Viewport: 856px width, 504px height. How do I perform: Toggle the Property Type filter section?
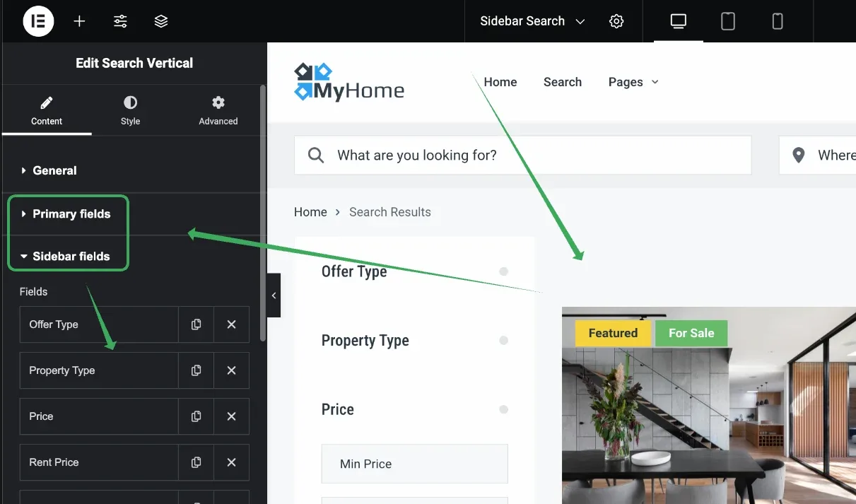point(414,341)
